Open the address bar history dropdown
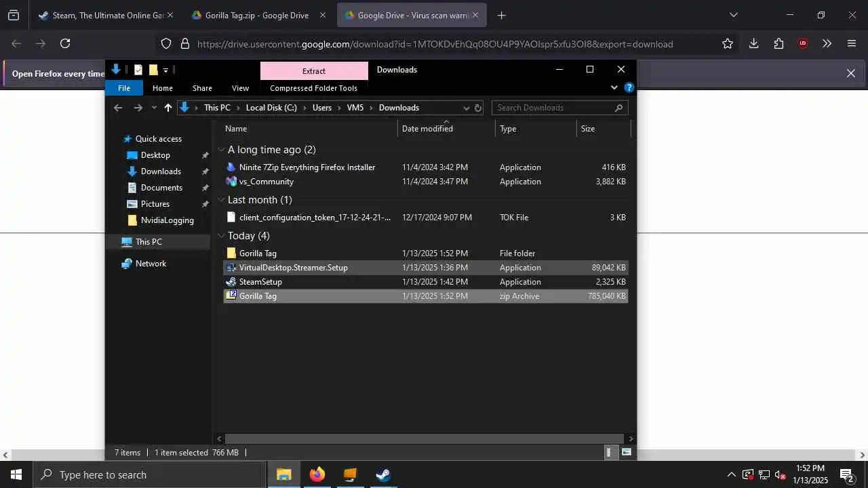Screen dimensions: 868x488 point(466,108)
